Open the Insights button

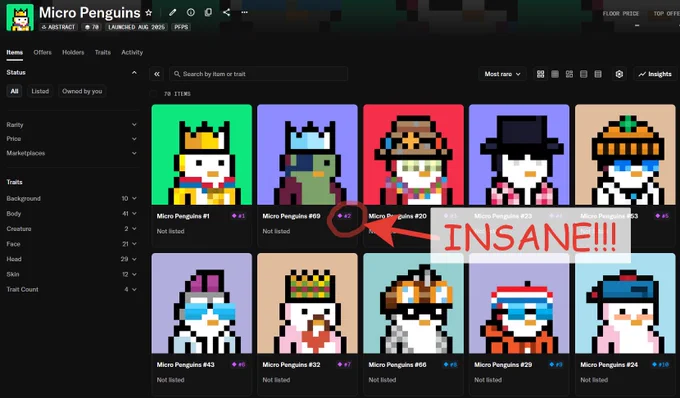tap(655, 74)
